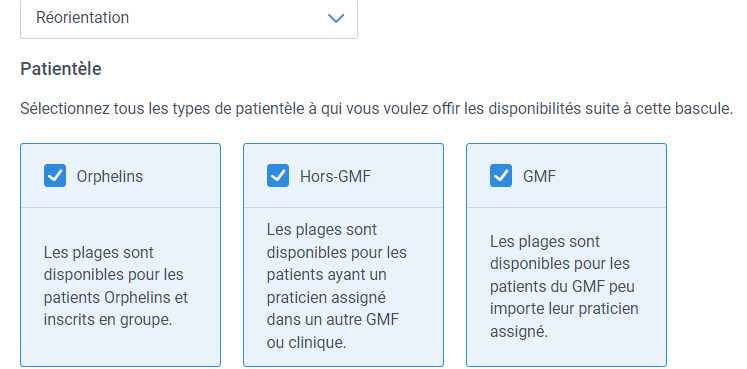
Task: Click 'ou clinique.' in Hors-GMF card
Action: coord(306,342)
